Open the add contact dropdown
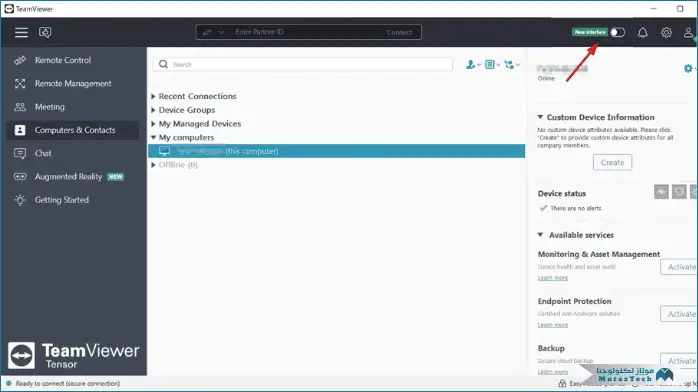Image resolution: width=698 pixels, height=392 pixels. 473,65
